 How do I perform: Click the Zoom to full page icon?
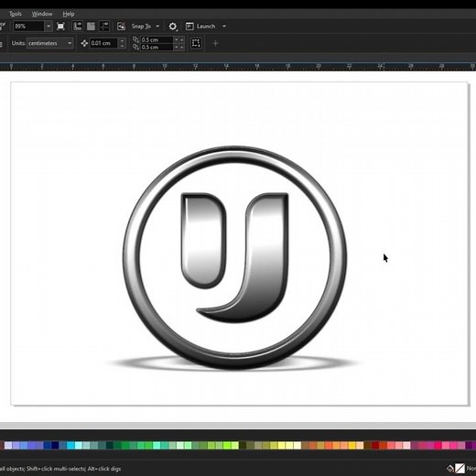(x=60, y=27)
